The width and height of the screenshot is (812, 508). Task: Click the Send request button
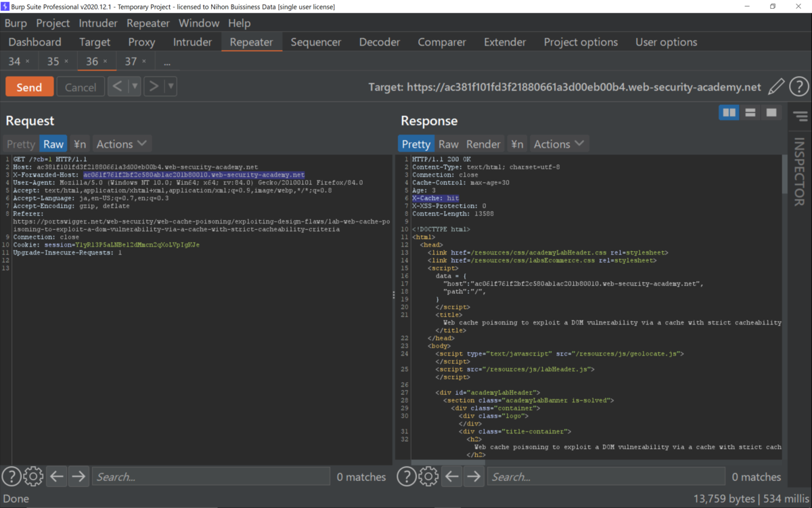(29, 87)
